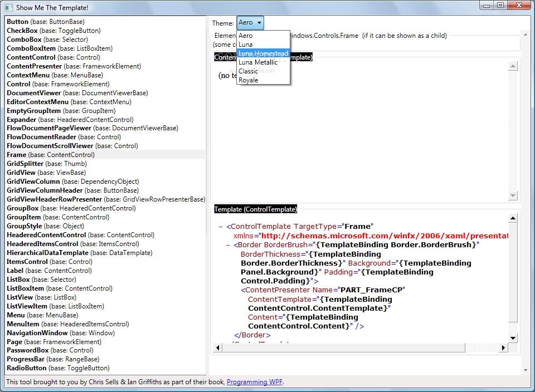Open the Theme combo box showing Aero
This screenshot has height=392, width=535.
pos(250,23)
